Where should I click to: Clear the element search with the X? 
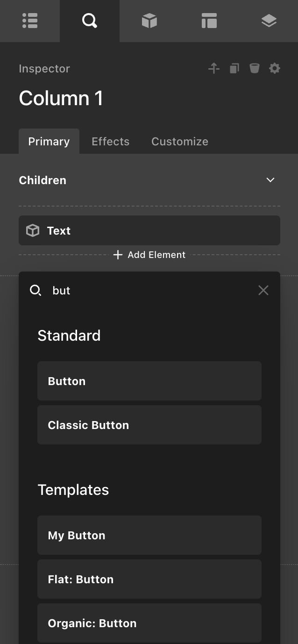263,291
